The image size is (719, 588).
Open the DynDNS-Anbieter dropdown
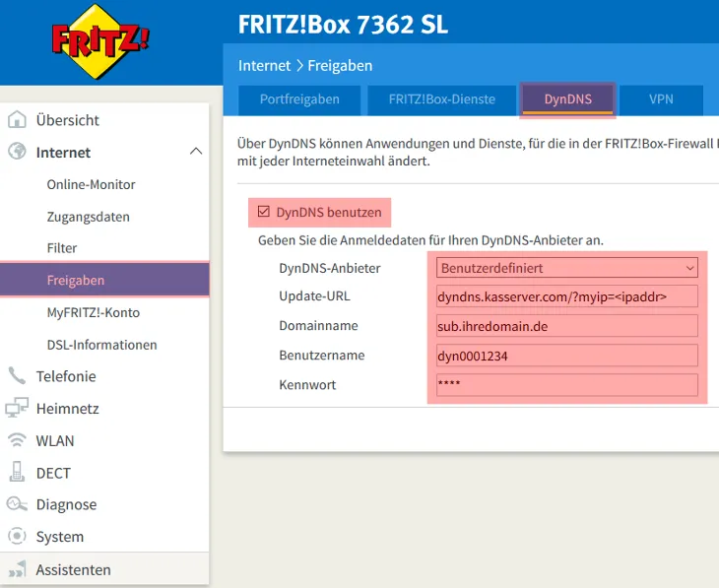(x=566, y=268)
